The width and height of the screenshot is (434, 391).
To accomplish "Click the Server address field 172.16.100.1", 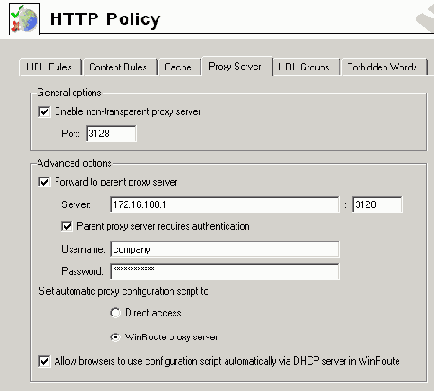I will coord(225,204).
